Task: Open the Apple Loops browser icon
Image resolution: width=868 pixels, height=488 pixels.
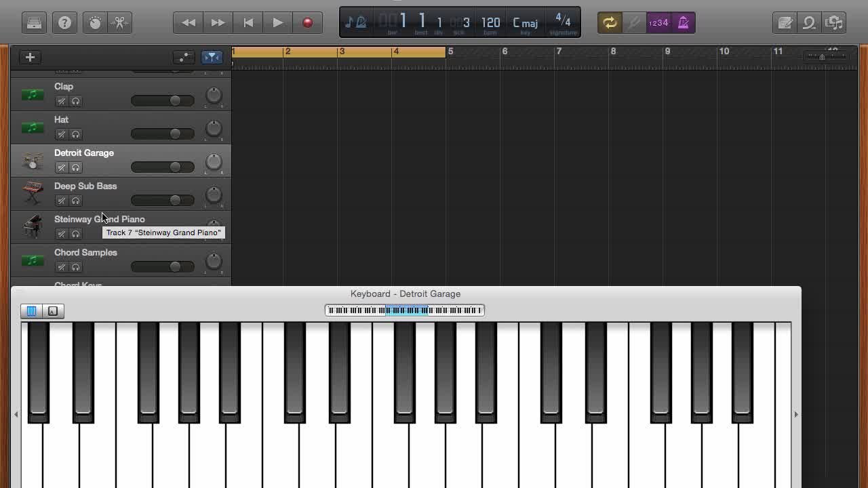Action: tap(808, 22)
